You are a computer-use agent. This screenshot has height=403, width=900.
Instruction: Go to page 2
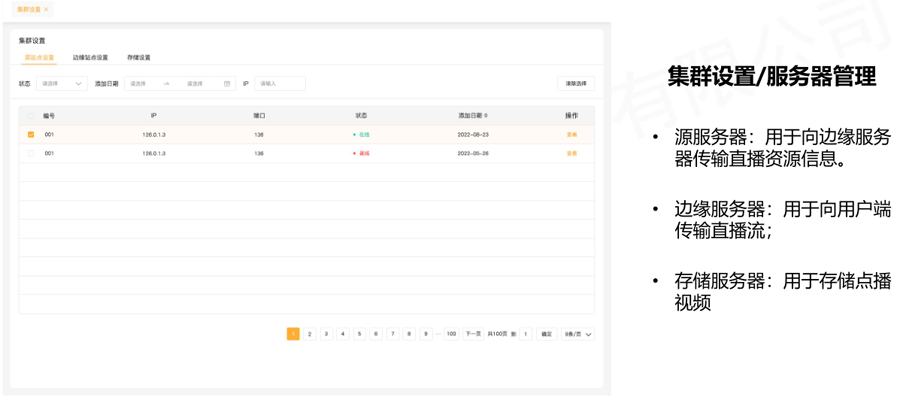pyautogui.click(x=310, y=334)
